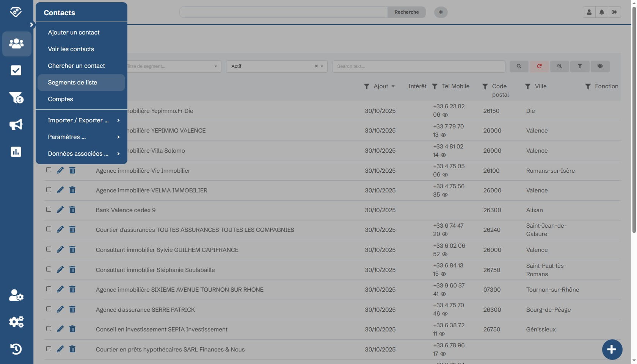Image resolution: width=637 pixels, height=364 pixels.
Task: Open the Contacts section in the sidebar
Action: 16,44
